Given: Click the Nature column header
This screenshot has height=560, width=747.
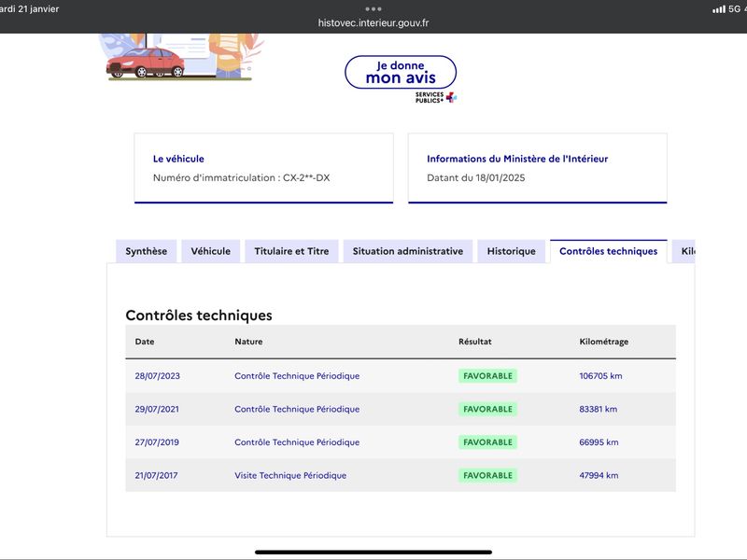Looking at the screenshot, I should click(248, 342).
